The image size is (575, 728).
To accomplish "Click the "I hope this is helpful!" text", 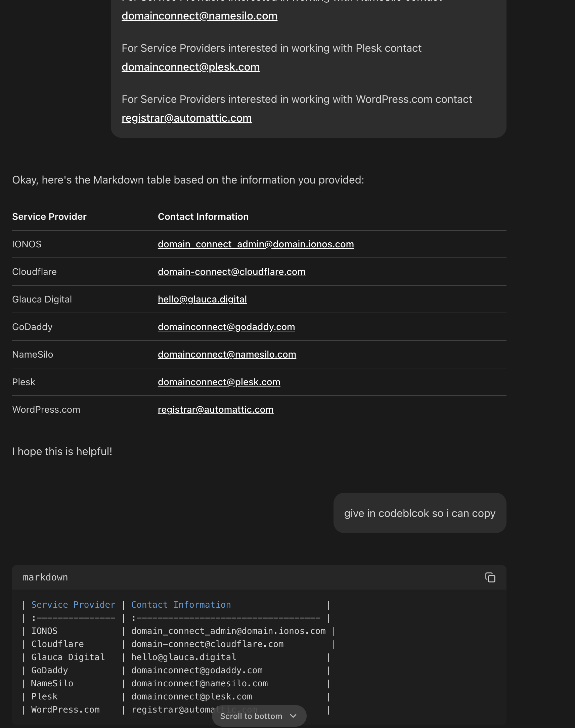I will click(62, 452).
